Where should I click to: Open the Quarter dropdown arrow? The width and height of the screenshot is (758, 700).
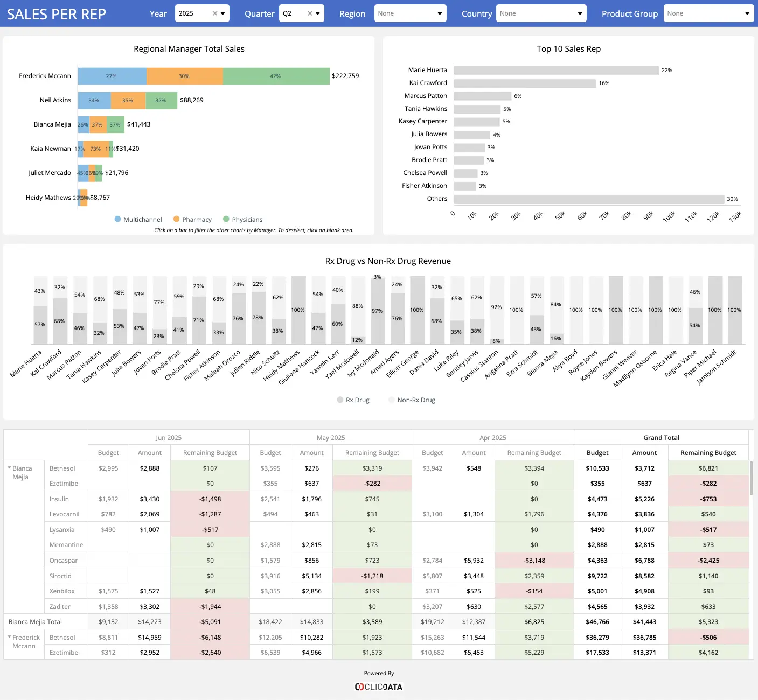click(318, 13)
